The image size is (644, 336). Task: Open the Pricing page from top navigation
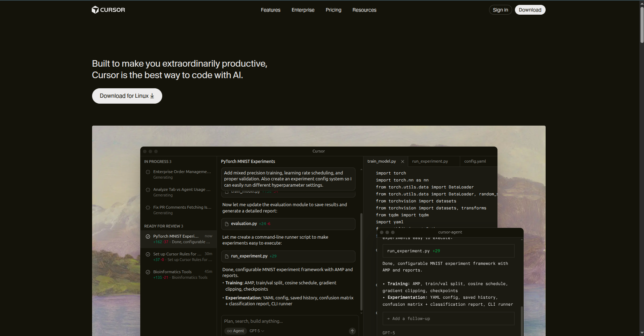[333, 10]
